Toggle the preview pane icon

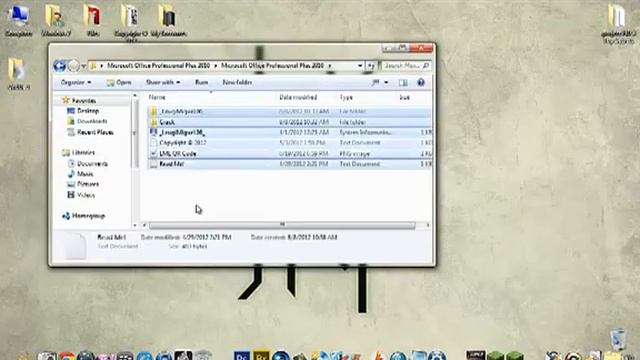click(x=403, y=83)
